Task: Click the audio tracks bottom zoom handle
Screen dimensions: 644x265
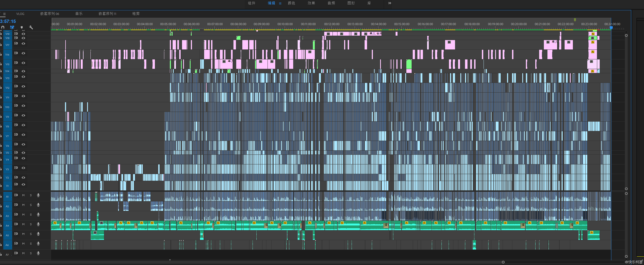Action: pos(626,256)
